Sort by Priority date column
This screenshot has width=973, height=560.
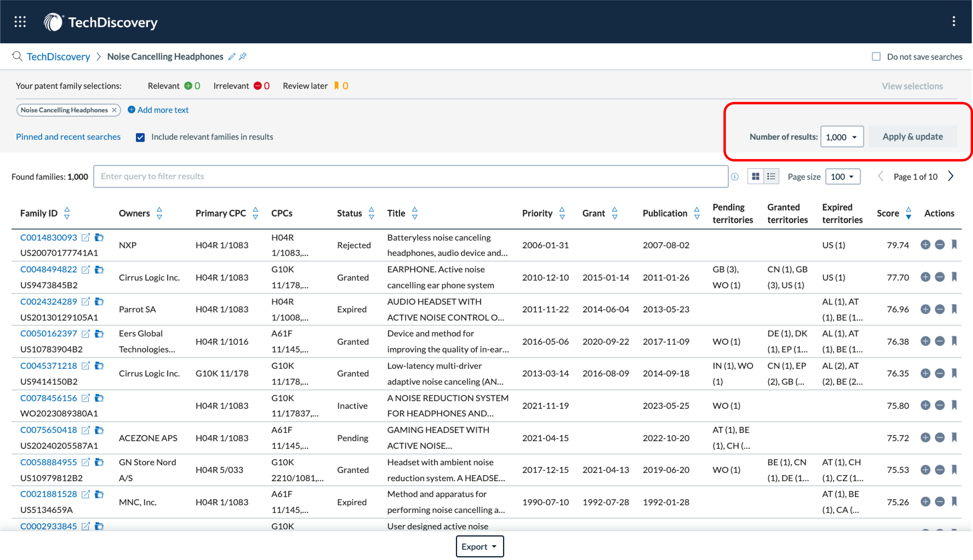coord(562,213)
